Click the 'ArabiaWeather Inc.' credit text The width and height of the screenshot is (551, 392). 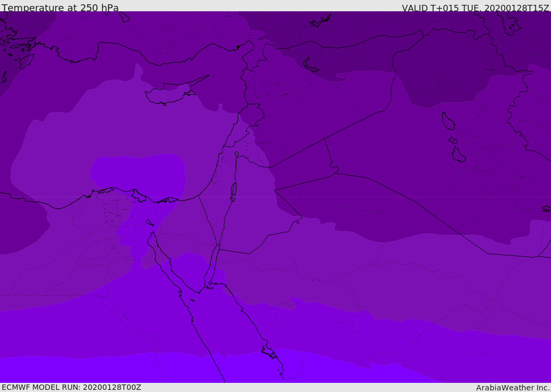pos(513,388)
